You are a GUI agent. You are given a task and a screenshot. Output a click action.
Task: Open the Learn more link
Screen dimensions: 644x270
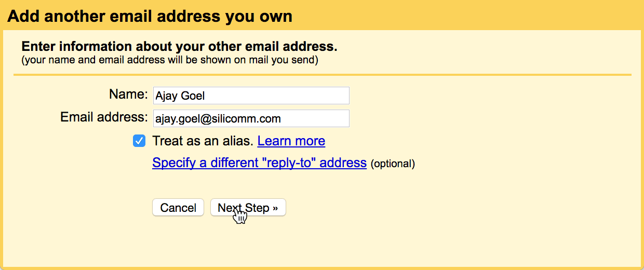tap(291, 141)
